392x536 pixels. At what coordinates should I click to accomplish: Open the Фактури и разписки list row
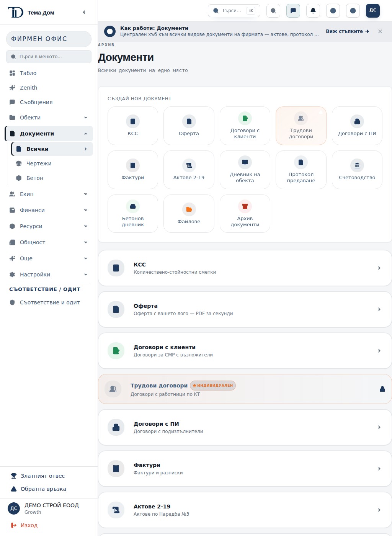click(245, 469)
